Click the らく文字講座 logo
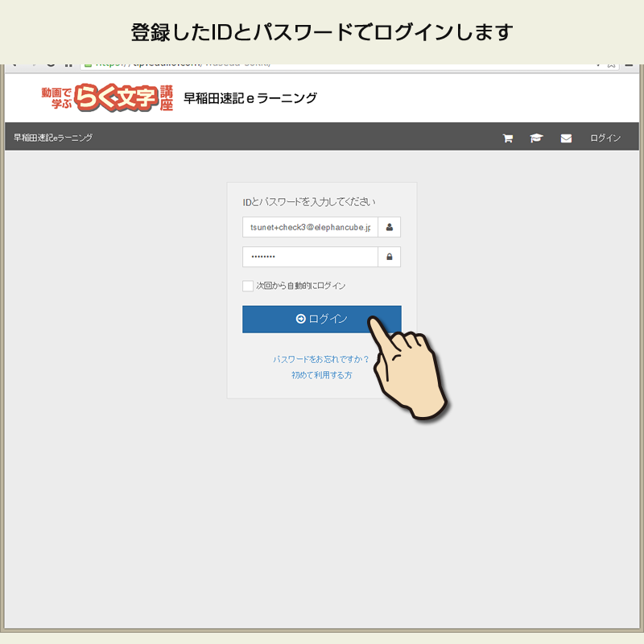 (x=107, y=97)
